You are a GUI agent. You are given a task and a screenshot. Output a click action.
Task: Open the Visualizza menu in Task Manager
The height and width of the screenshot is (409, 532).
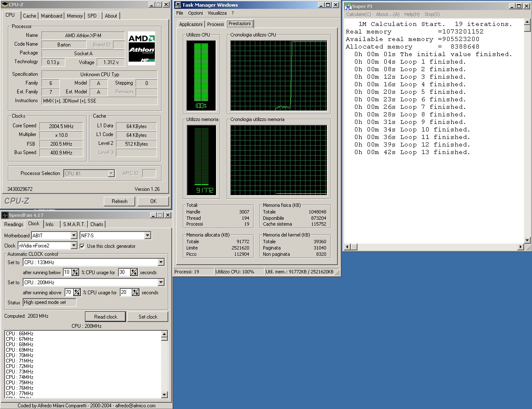coord(217,13)
